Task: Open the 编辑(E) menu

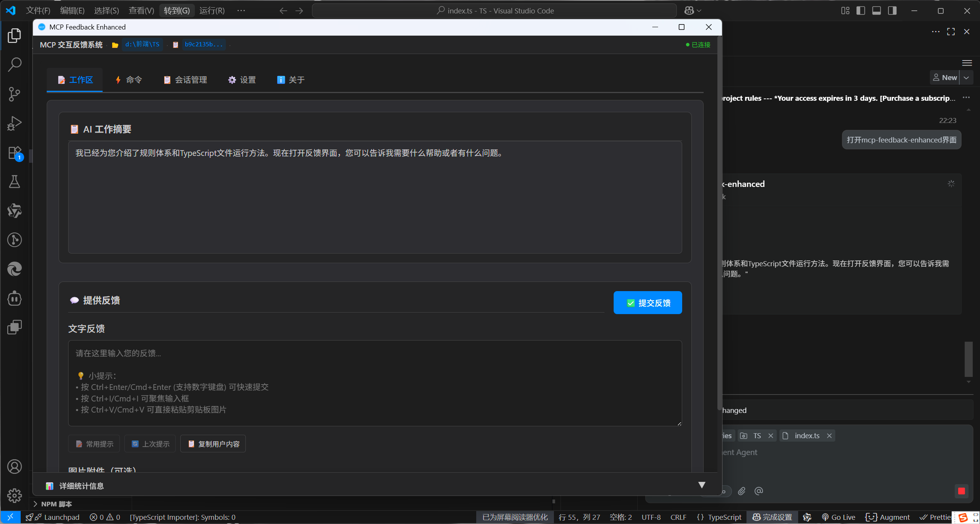Action: [x=72, y=11]
